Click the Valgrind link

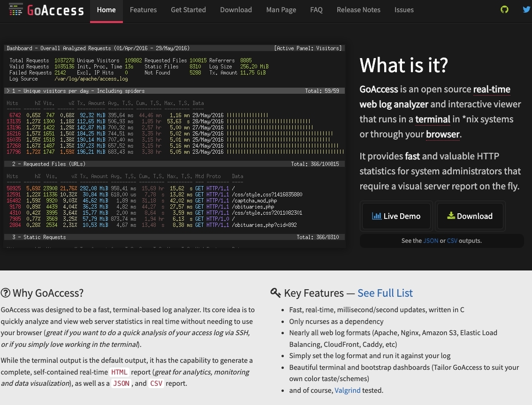coord(348,390)
